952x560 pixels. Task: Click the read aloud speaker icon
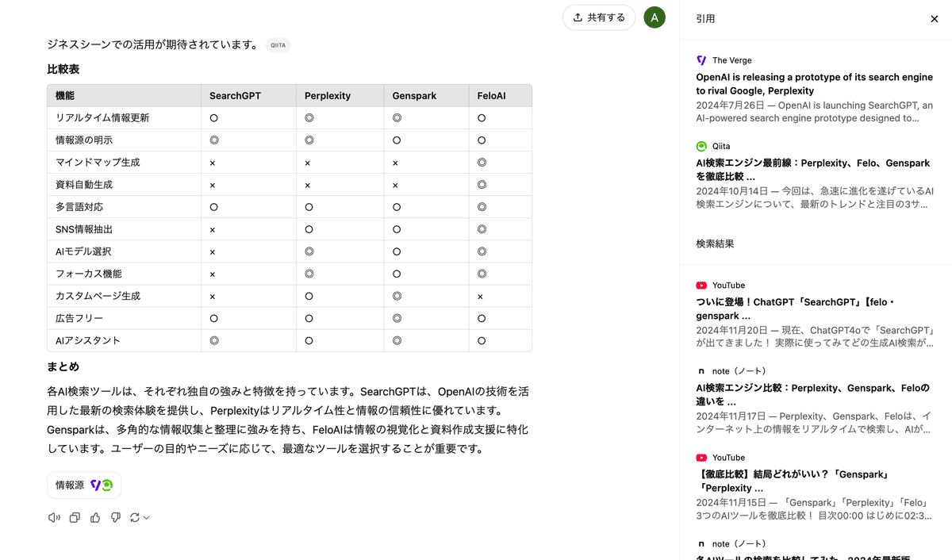click(x=54, y=518)
